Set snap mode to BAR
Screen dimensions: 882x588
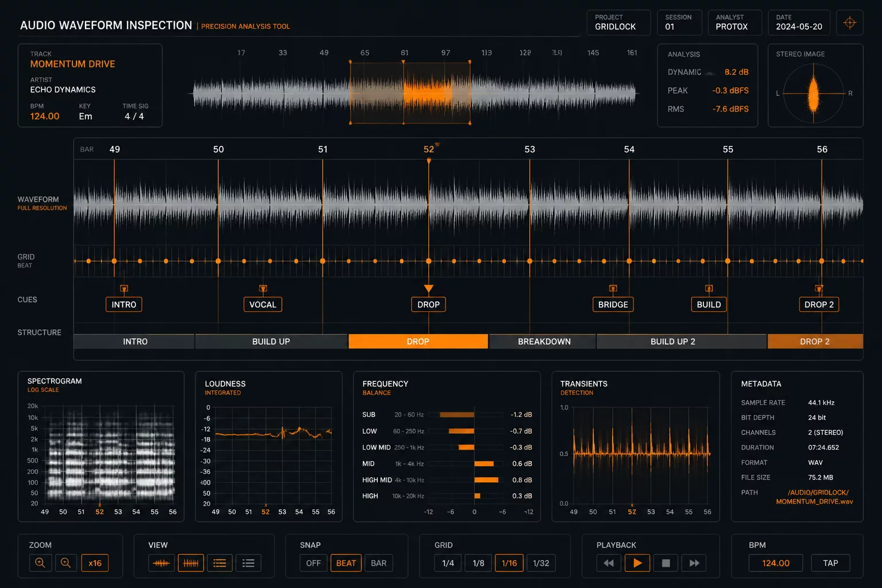(x=379, y=563)
